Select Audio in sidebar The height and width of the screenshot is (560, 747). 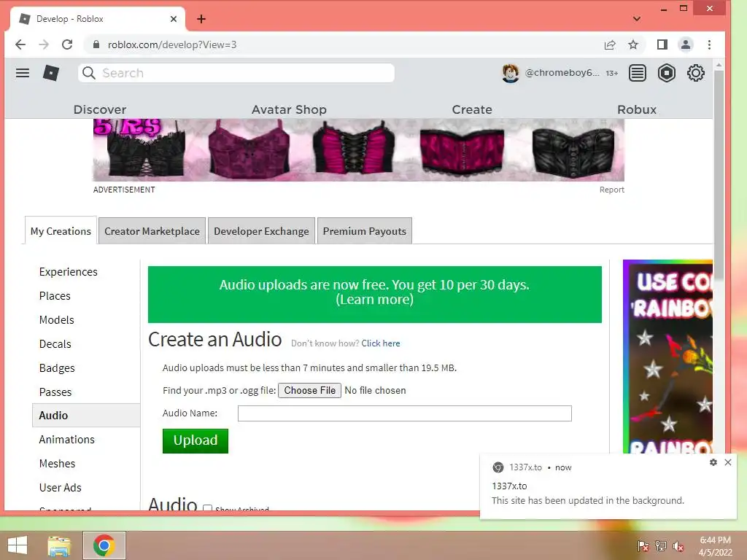point(86,415)
